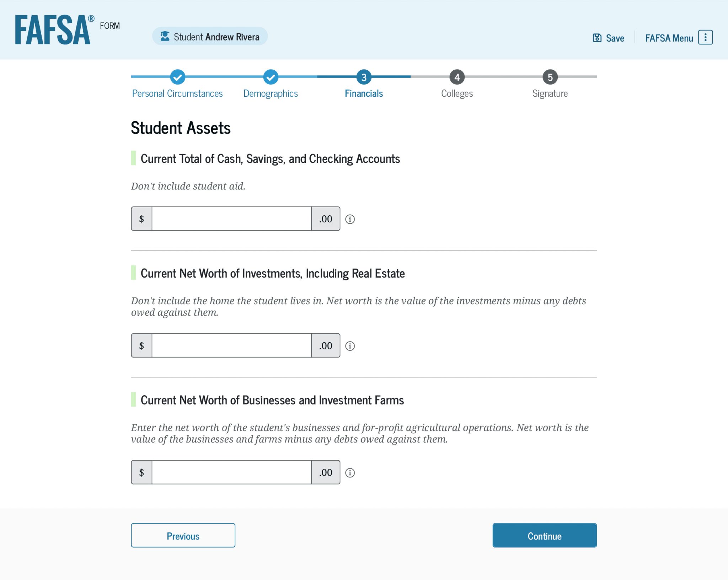
Task: Click the Colleges step circle
Action: pyautogui.click(x=457, y=77)
